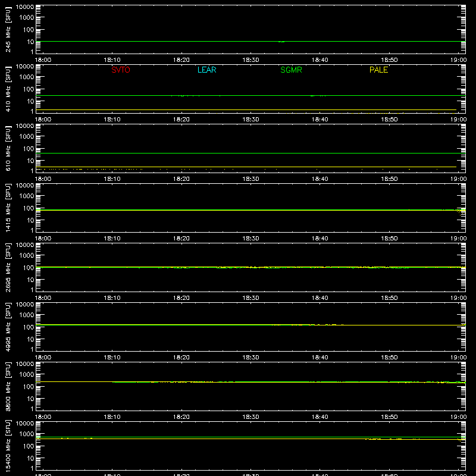Viewport: 476px width, 476px height.
Task: Select the 1415 MHz [SFU] axis title
Action: click(8, 208)
